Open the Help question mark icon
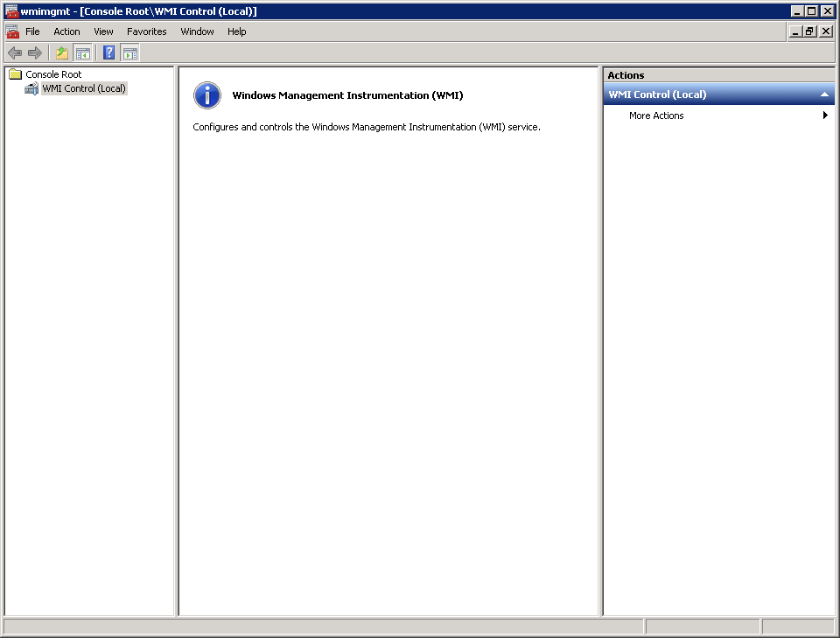The height and width of the screenshot is (638, 840). (x=108, y=53)
